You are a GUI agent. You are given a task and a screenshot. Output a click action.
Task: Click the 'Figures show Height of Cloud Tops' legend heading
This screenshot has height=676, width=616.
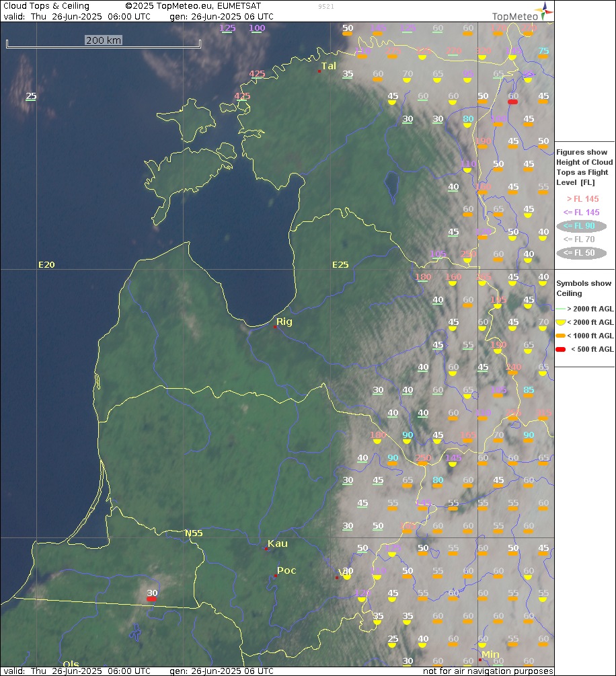tap(584, 167)
